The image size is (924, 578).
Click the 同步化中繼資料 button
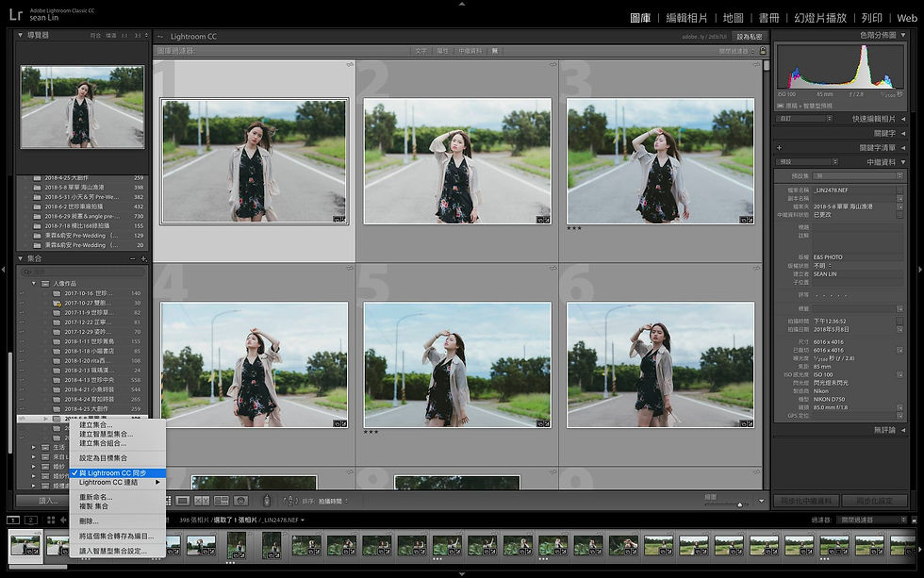[x=806, y=501]
